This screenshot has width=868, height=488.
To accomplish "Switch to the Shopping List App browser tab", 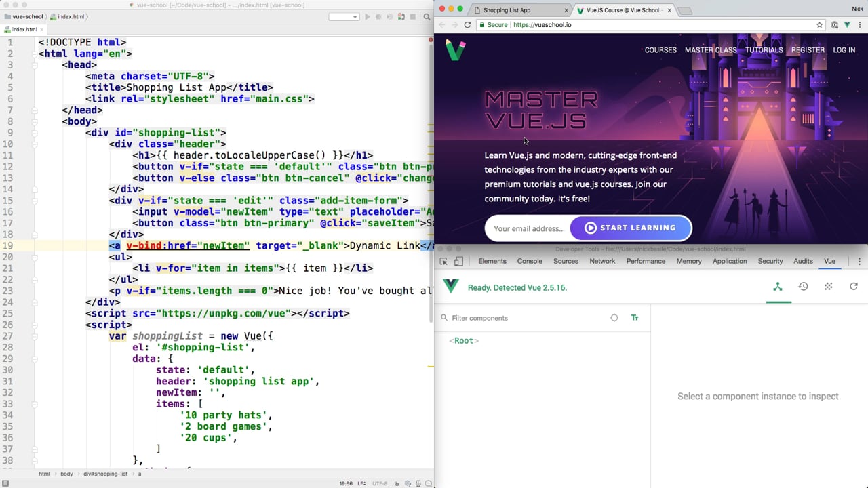I will pos(521,10).
